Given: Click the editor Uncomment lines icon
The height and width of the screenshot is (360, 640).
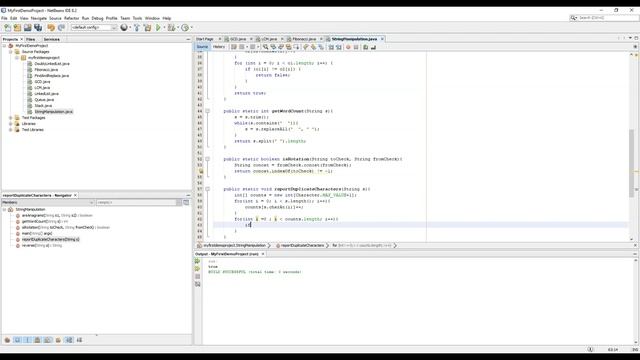Looking at the screenshot, I should 373,47.
